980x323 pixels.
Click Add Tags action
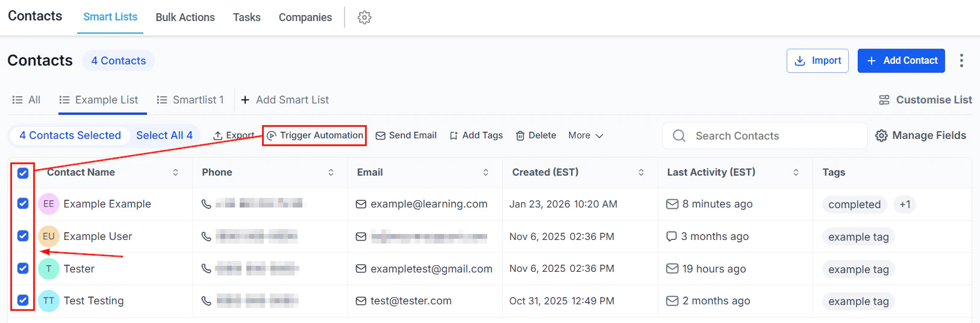(x=476, y=135)
